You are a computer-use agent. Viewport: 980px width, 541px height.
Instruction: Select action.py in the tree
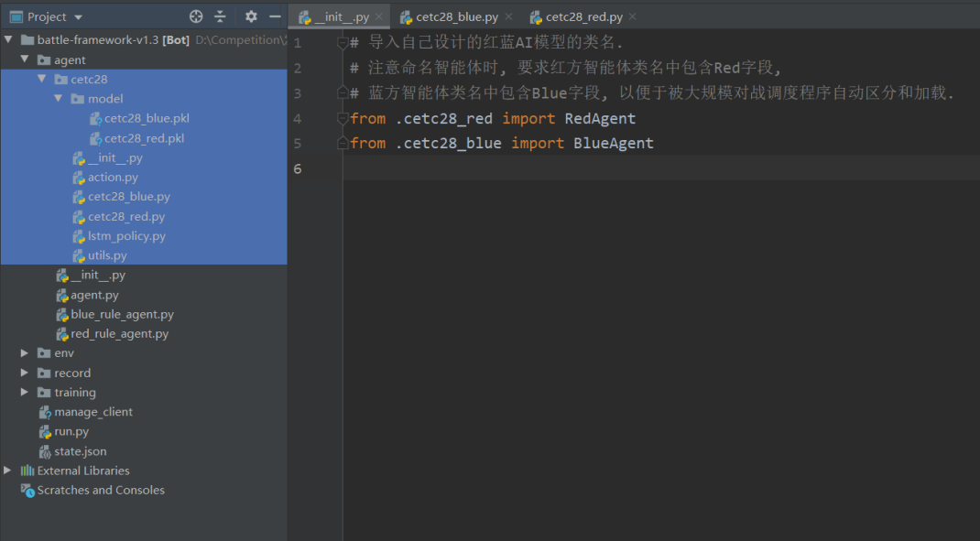coord(114,178)
